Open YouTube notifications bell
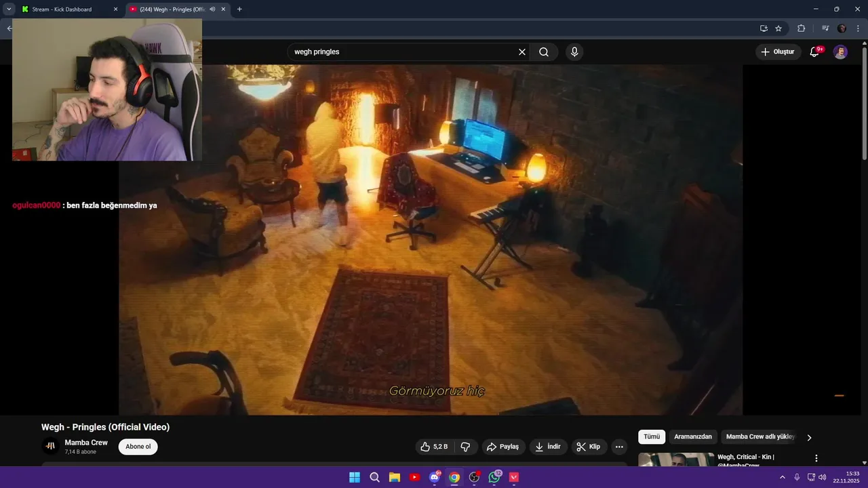Screen dimensions: 868x488 (815, 52)
